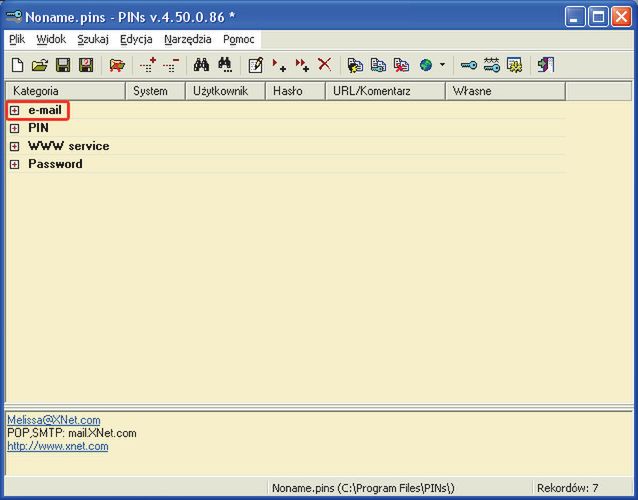Sort by Kategoria column header
638x500 pixels.
tap(66, 91)
